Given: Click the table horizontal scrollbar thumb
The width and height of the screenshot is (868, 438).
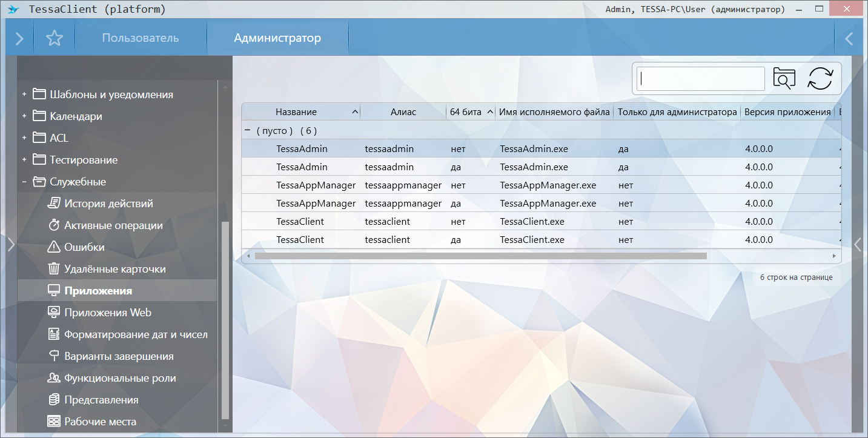Looking at the screenshot, I should point(481,256).
